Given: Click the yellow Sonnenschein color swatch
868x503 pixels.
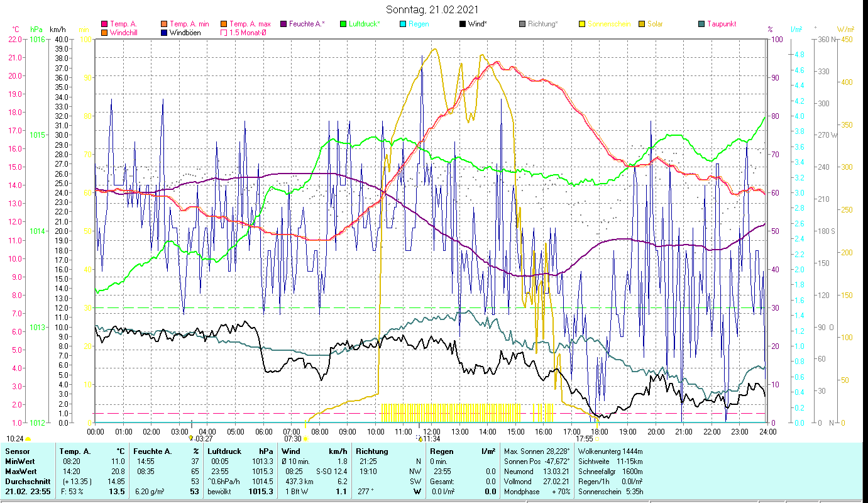Looking at the screenshot, I should click(x=582, y=25).
